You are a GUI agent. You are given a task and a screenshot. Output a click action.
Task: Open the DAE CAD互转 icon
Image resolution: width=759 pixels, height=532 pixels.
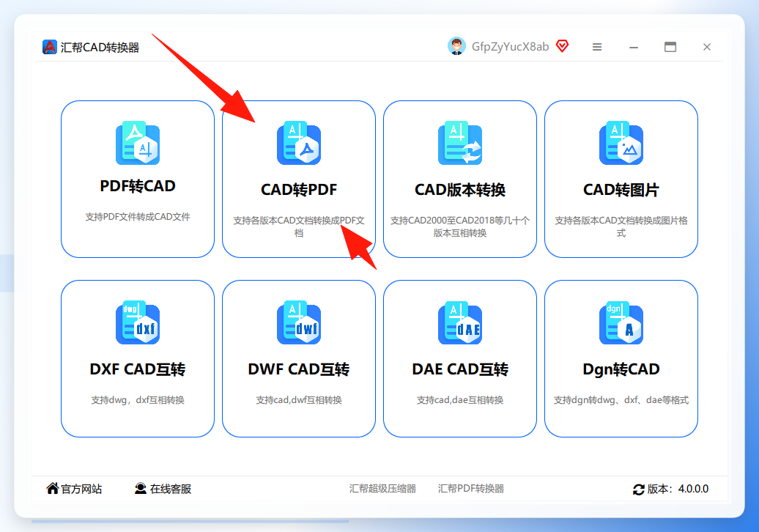[x=460, y=323]
